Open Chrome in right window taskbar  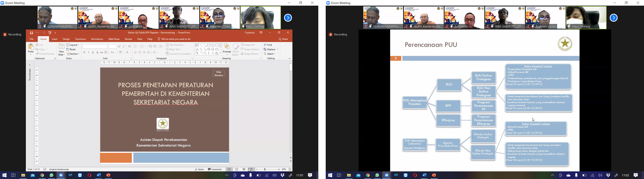point(368,175)
